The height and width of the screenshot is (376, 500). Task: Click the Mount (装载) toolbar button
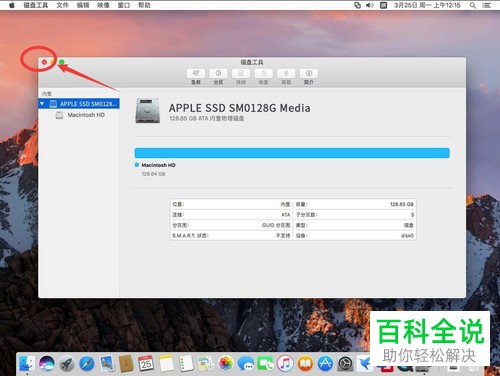click(286, 73)
